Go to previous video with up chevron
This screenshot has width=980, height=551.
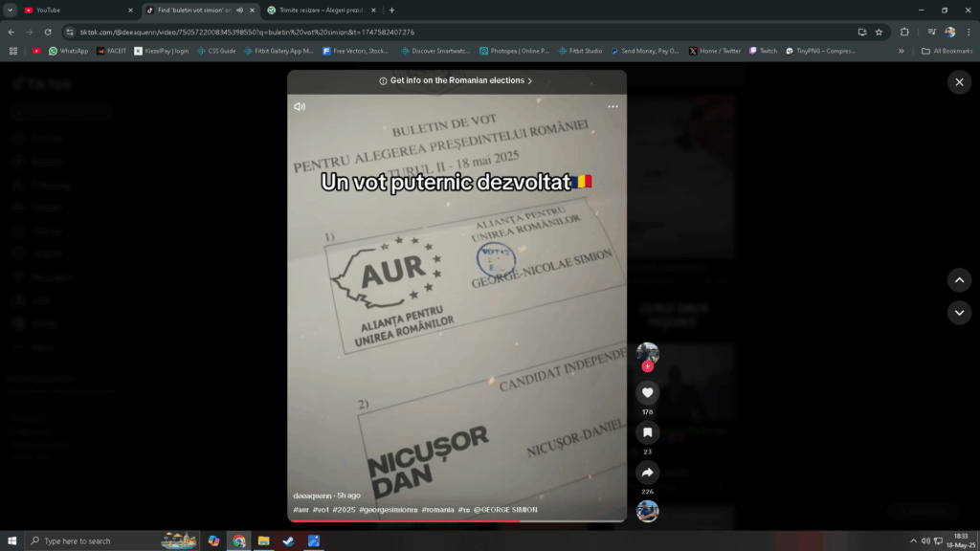pos(959,280)
